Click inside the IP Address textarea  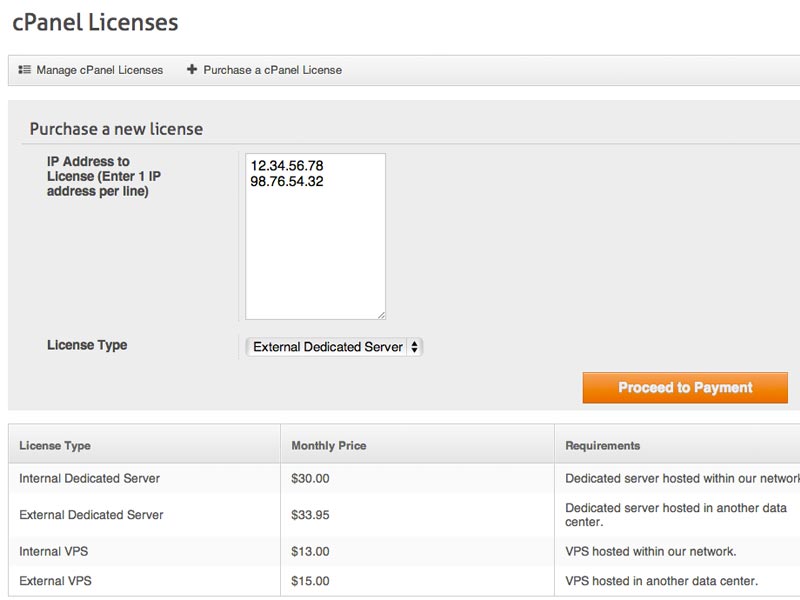[x=315, y=237]
